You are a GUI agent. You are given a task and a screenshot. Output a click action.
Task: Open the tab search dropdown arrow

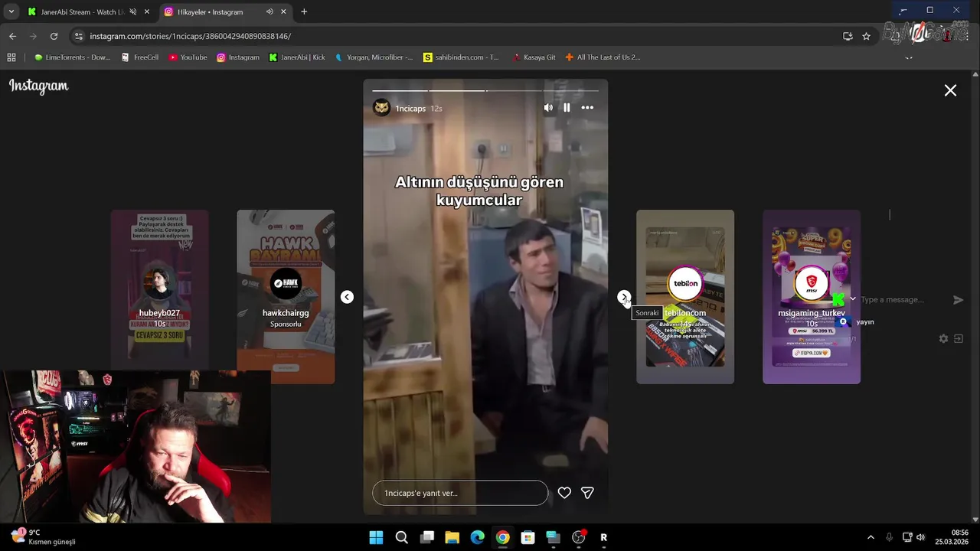[x=11, y=12]
